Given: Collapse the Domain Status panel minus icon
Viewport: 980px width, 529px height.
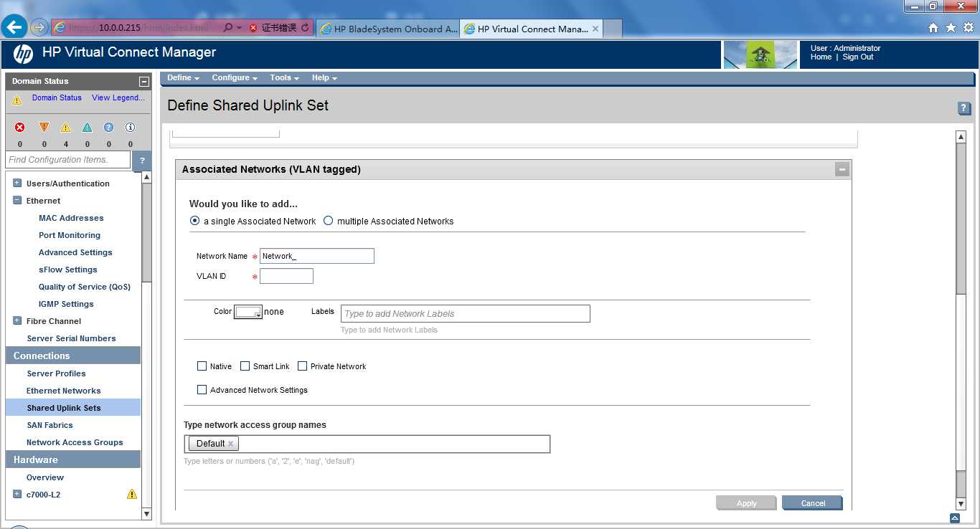Looking at the screenshot, I should [x=143, y=82].
